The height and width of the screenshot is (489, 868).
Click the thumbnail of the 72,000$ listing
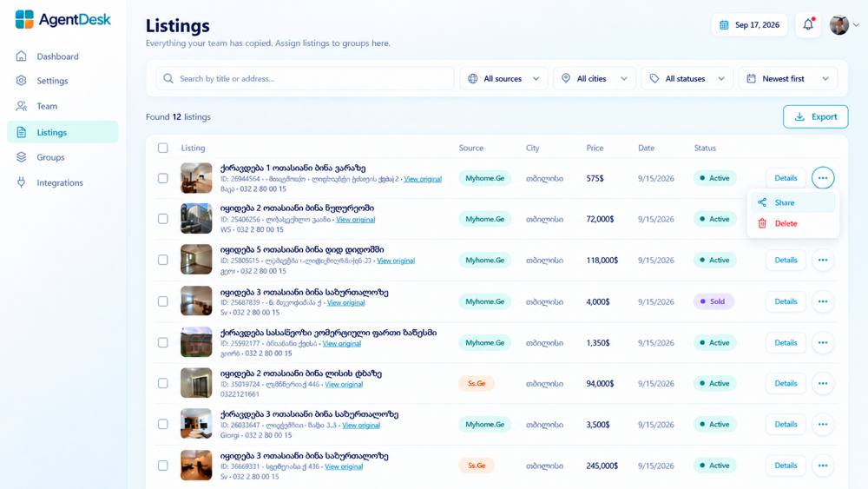[196, 218]
